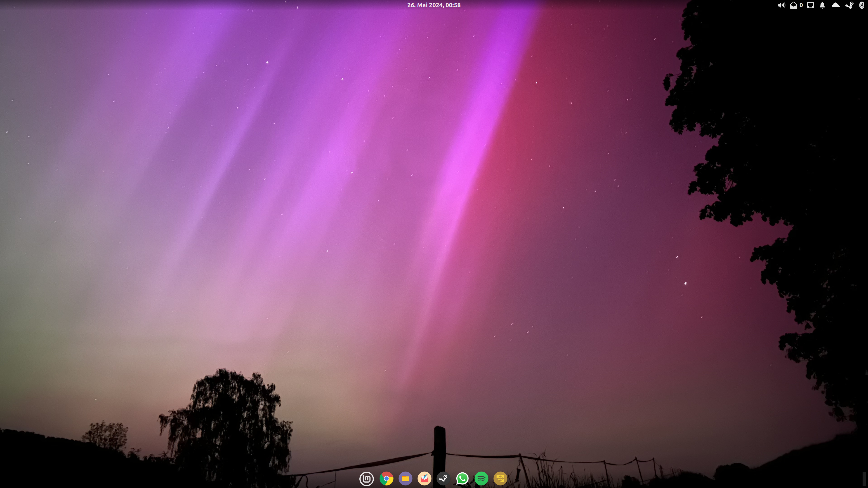
Task: Launch Google Chrome from the dock
Action: tap(386, 479)
